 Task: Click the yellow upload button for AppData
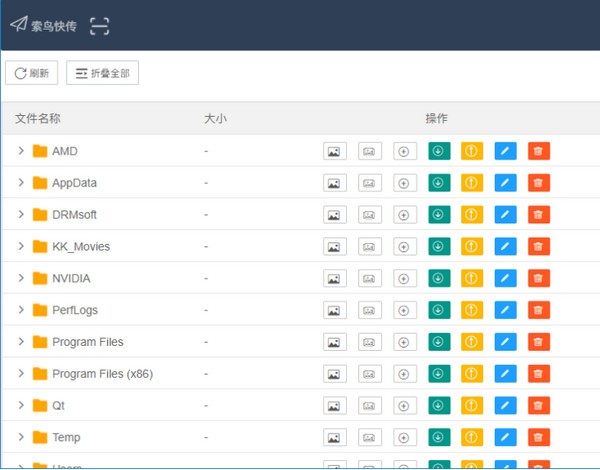click(472, 183)
